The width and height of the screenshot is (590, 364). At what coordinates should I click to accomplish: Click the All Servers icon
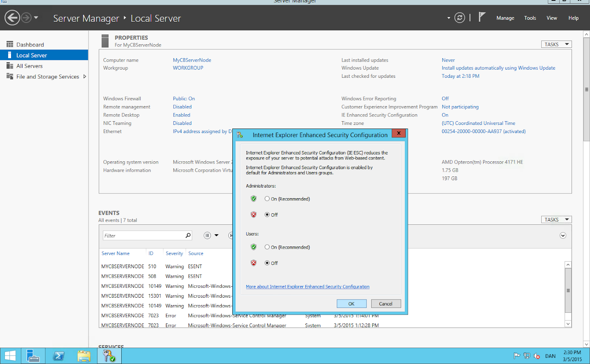coord(10,66)
